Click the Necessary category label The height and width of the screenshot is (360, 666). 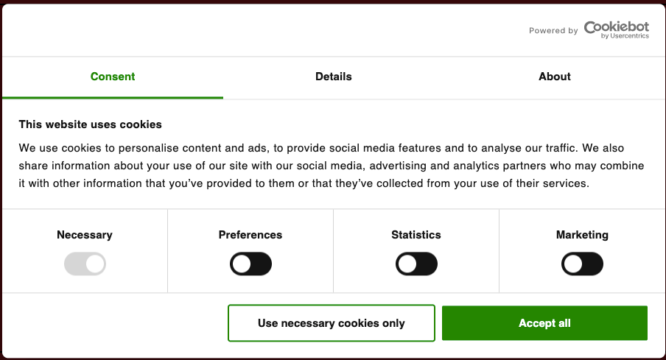(x=85, y=235)
